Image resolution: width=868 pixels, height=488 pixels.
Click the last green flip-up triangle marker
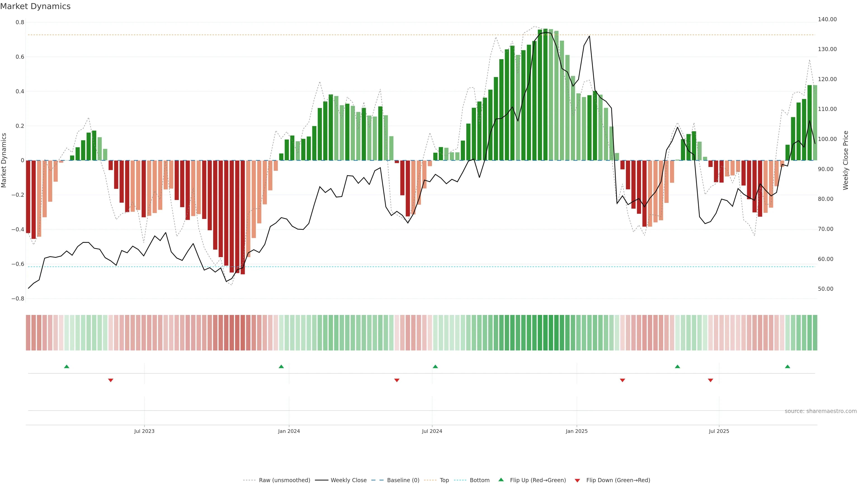[787, 366]
